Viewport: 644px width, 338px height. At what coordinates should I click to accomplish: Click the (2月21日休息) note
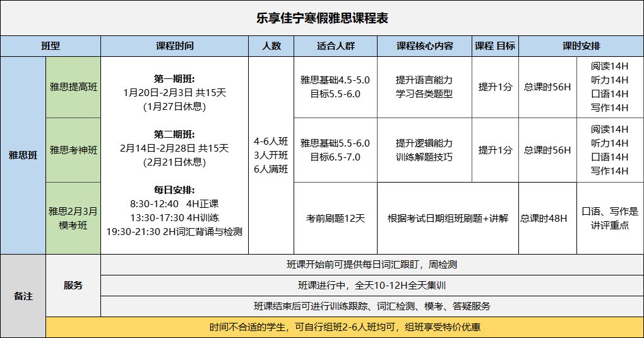coord(174,162)
